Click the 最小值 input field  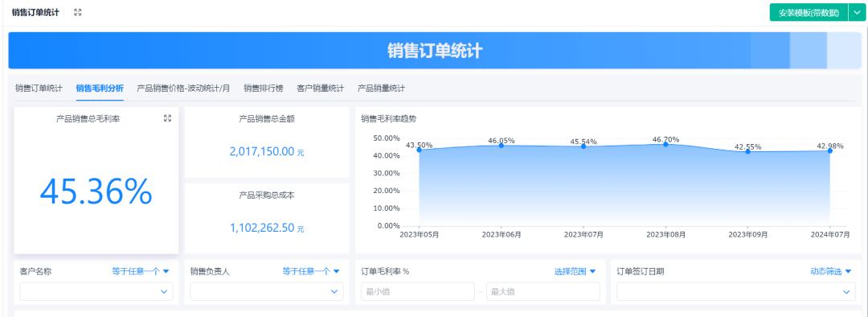[x=418, y=291]
